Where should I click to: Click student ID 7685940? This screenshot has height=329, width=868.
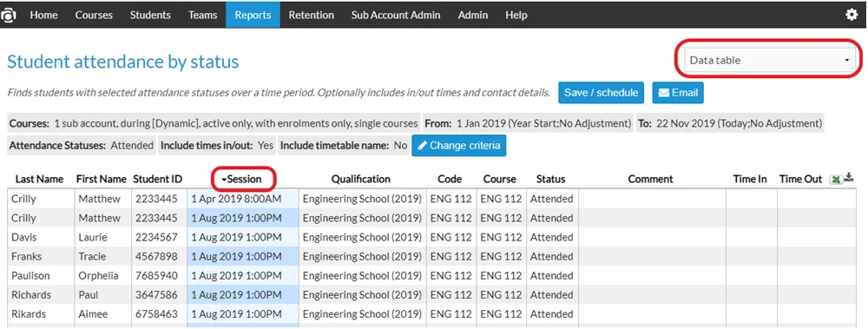tap(156, 275)
